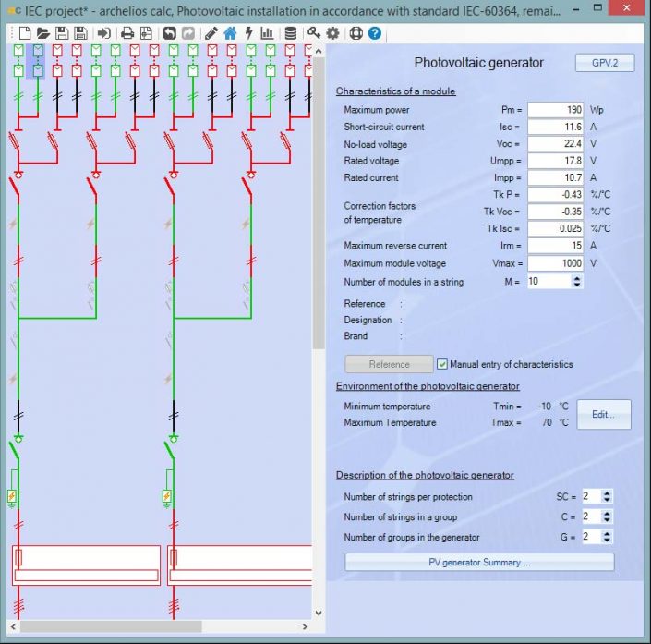Image resolution: width=651 pixels, height=644 pixels.
Task: Select the left green AC switch near the diagram bottom
Action: 14,450
